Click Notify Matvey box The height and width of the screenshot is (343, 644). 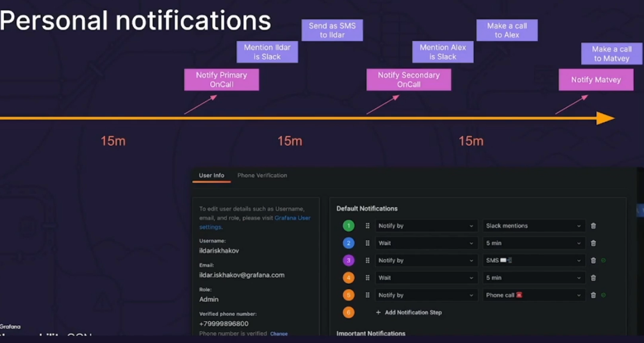[596, 80]
